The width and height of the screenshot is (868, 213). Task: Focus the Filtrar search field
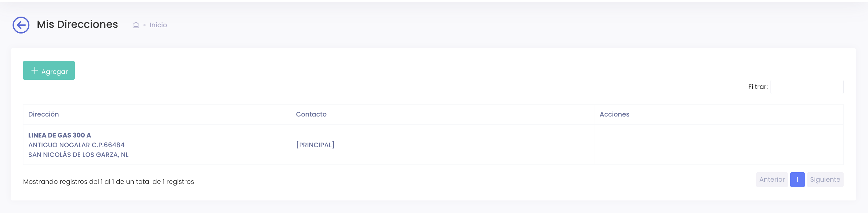(807, 87)
